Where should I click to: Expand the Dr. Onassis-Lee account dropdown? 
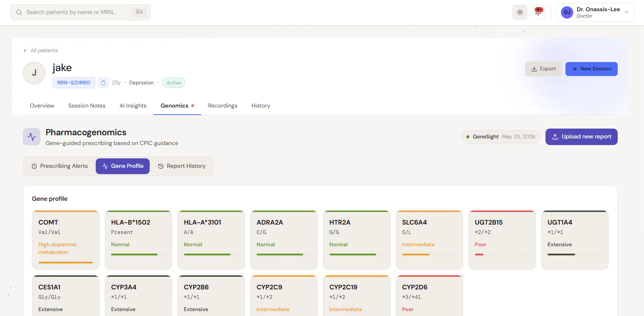click(595, 12)
